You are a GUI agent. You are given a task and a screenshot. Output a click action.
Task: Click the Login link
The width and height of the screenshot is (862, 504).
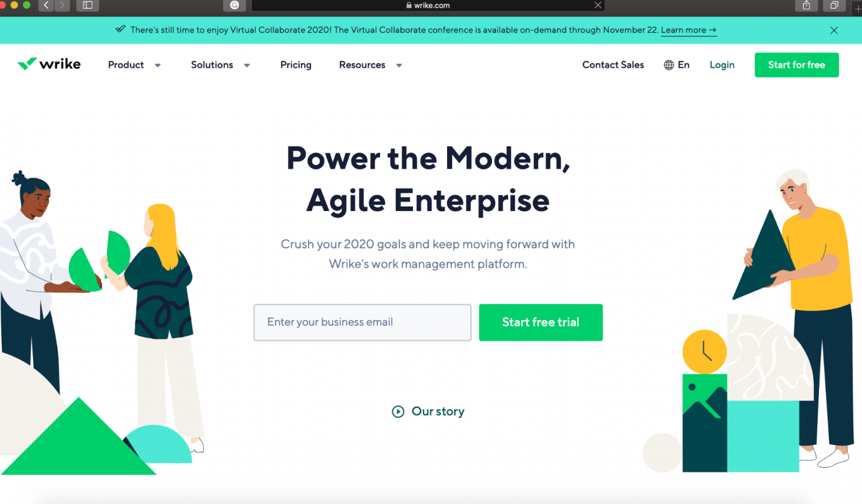coord(722,65)
